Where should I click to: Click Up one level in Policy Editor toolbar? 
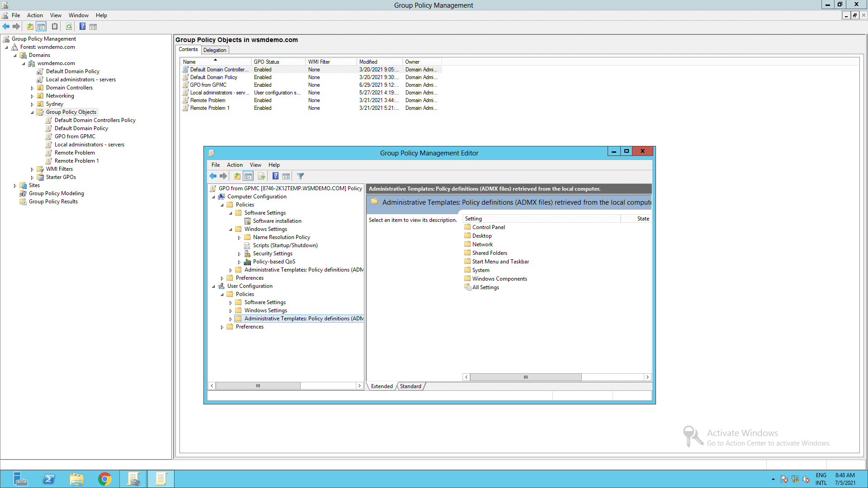coord(237,176)
